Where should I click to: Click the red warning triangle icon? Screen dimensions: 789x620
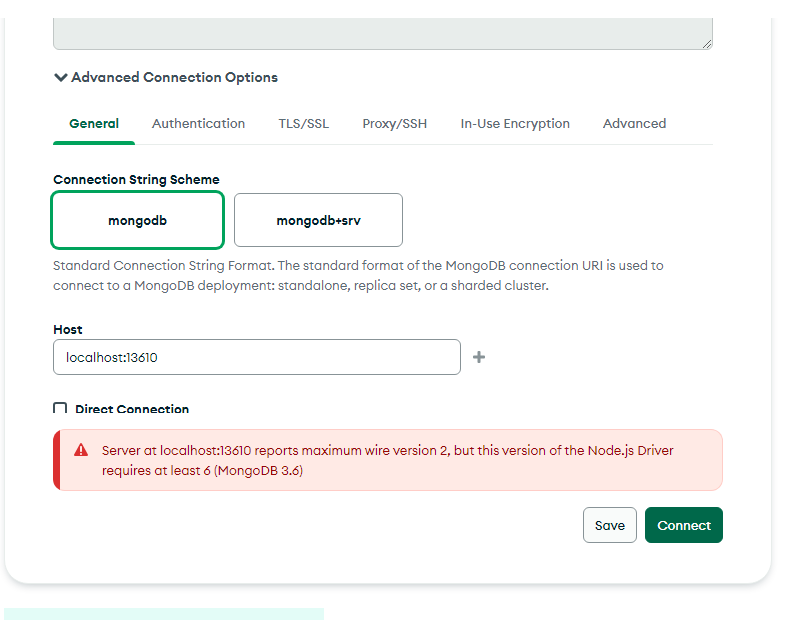point(81,451)
